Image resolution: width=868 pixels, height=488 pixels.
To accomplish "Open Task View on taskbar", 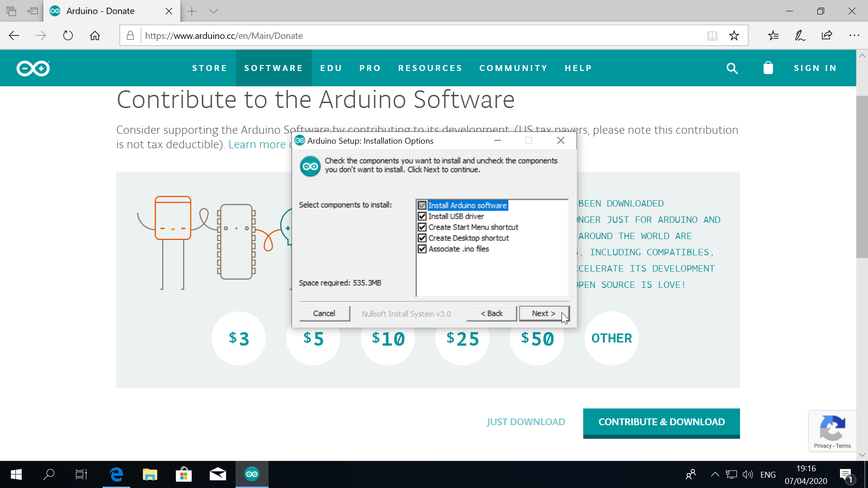I will pos(81,474).
